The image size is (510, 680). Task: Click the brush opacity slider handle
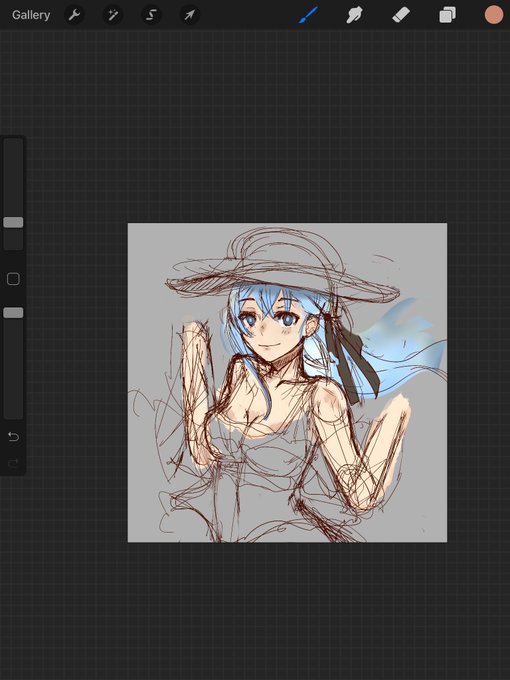[x=13, y=313]
